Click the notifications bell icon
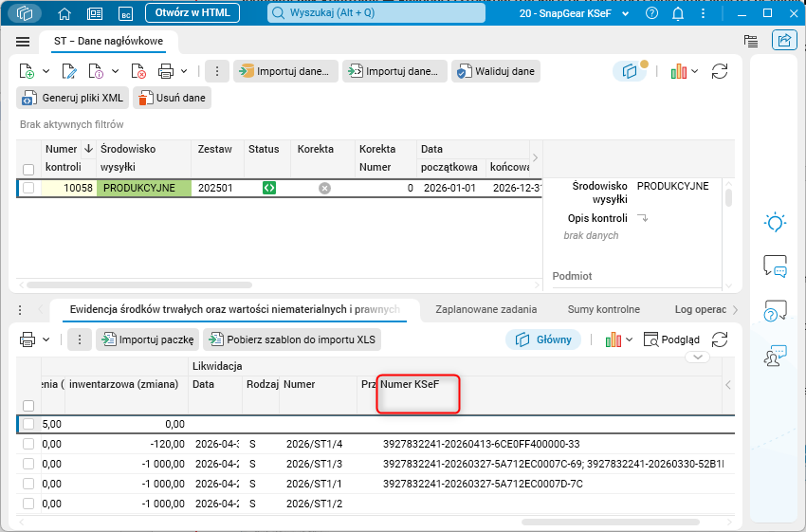This screenshot has height=532, width=806. 678,13
